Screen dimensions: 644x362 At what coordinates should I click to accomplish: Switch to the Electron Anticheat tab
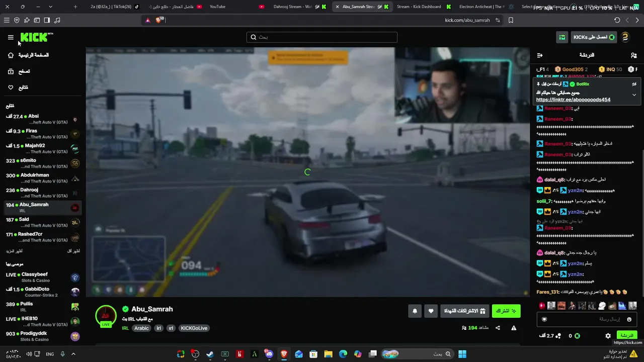481,7
